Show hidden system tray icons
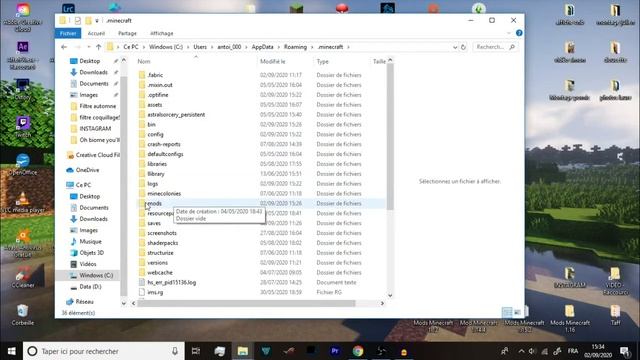 pos(521,351)
